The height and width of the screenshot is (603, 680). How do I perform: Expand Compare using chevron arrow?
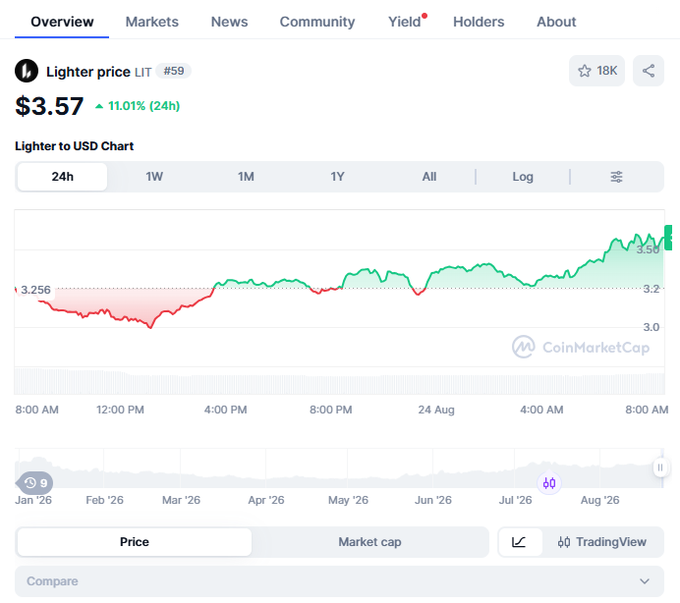click(x=644, y=581)
